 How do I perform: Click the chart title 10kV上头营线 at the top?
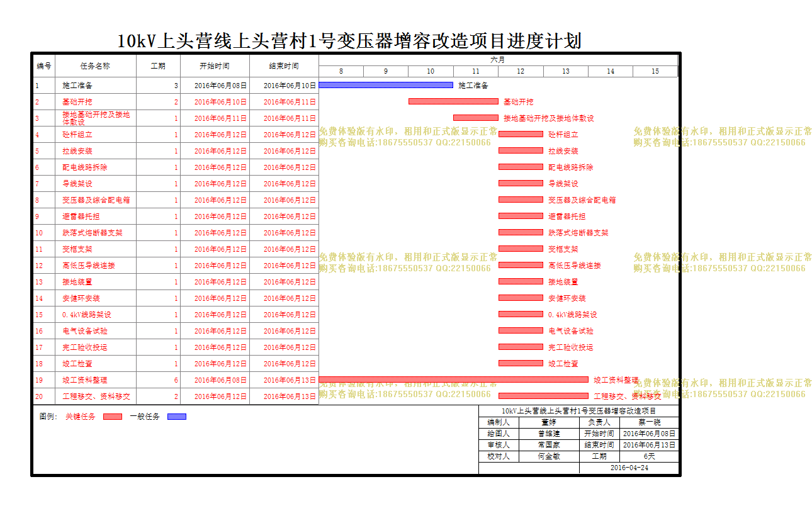point(349,42)
